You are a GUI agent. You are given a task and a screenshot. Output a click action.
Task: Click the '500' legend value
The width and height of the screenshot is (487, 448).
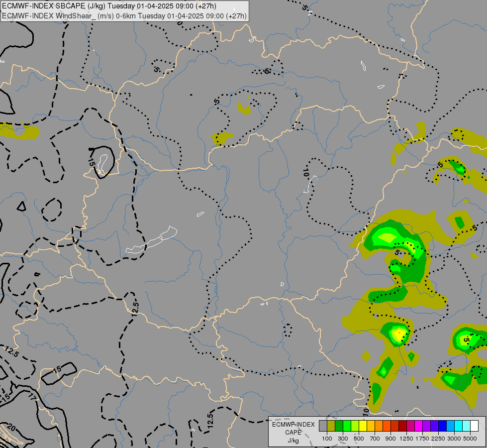(359, 439)
